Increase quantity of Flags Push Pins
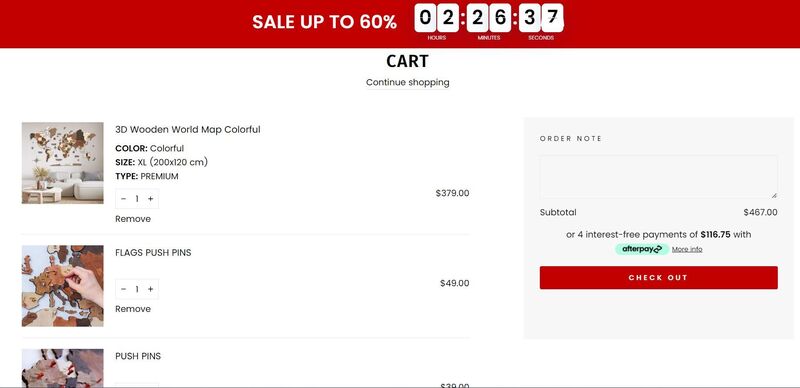800x388 pixels. [151, 289]
